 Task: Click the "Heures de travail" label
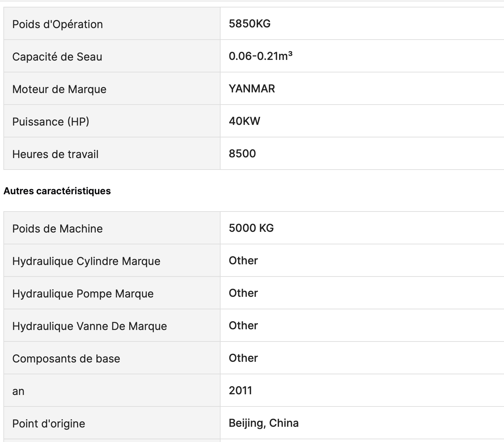tap(55, 154)
